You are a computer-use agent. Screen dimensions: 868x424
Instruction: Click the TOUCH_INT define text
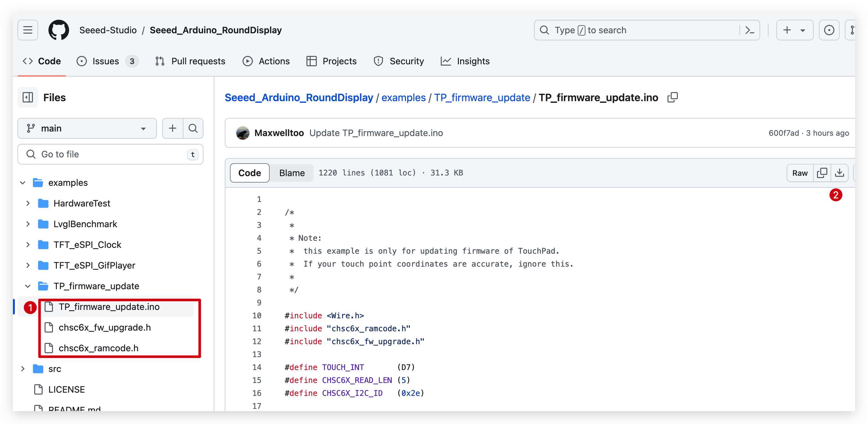(x=343, y=367)
